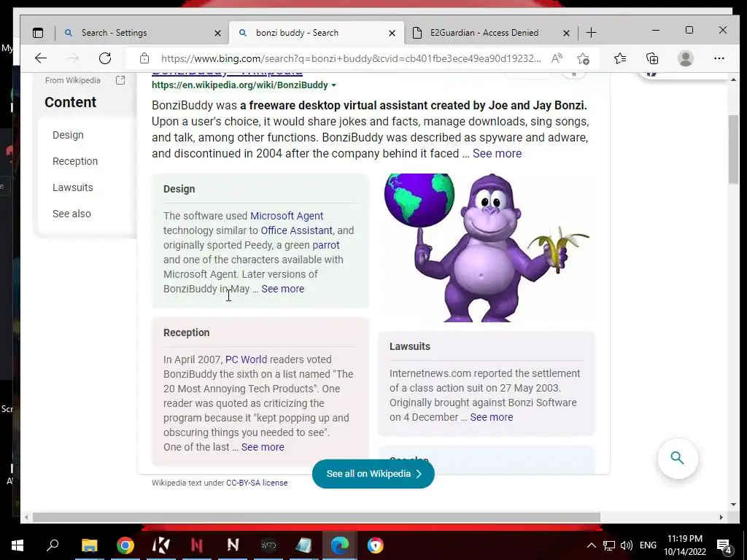Click the floating search magnifier button
This screenshot has height=560, width=747.
(678, 458)
